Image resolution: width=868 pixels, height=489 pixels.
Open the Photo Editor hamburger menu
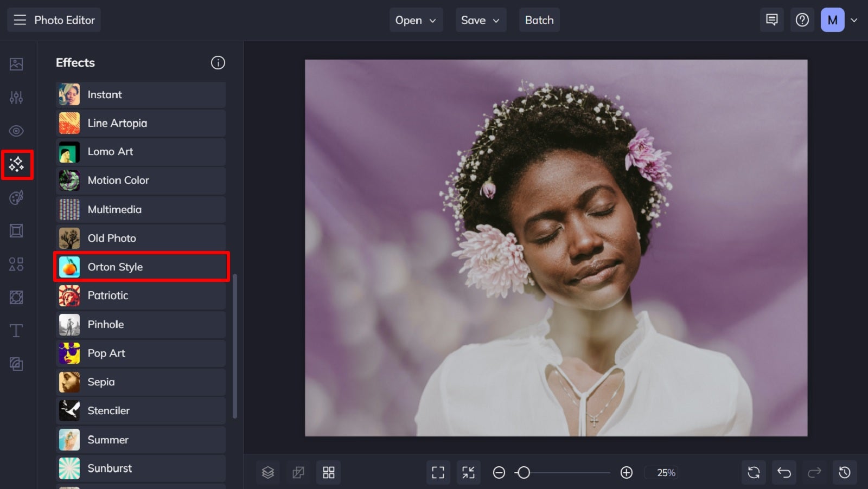(20, 20)
